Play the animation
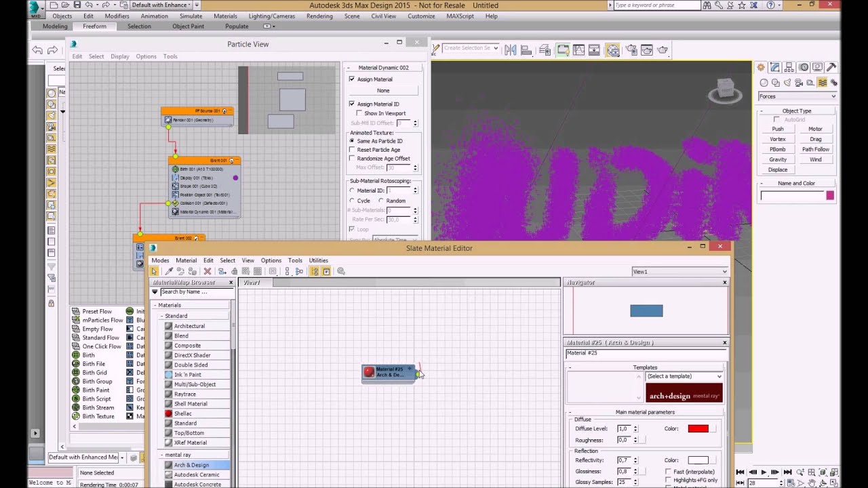This screenshot has height=488, width=868. (x=764, y=472)
